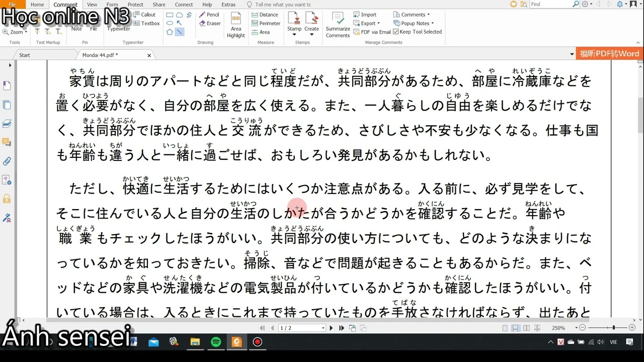
Task: Click in the Find search field
Action: (551, 4)
